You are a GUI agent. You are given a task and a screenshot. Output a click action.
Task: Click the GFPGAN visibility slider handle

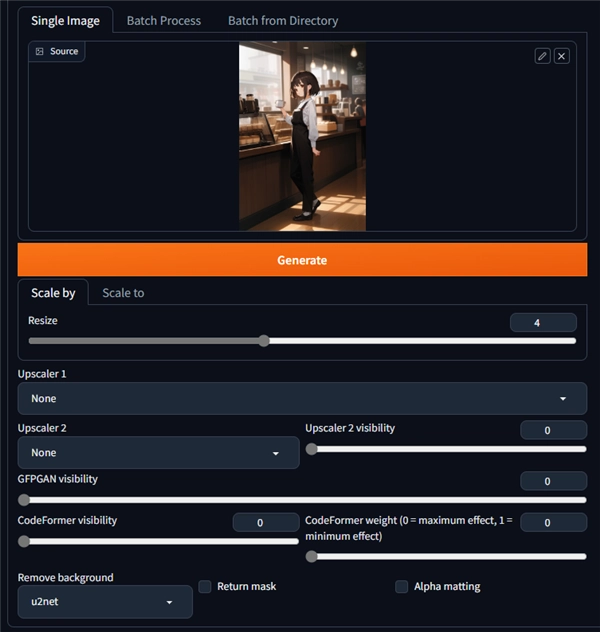tap(24, 500)
